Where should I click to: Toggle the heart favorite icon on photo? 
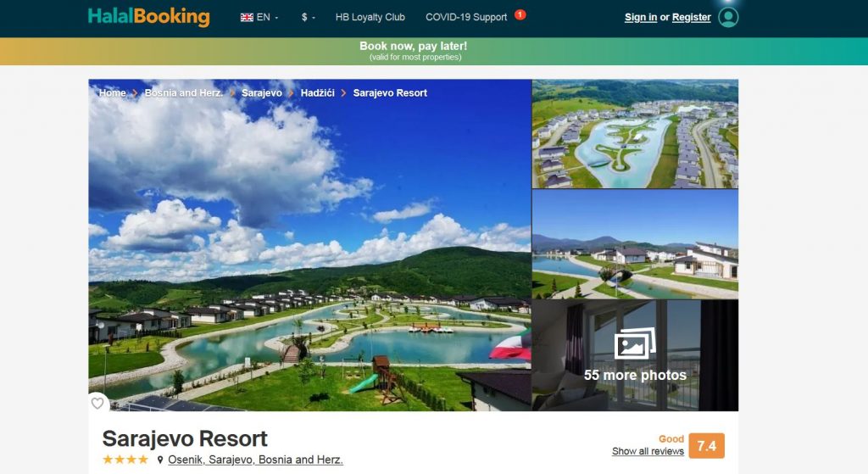point(97,403)
